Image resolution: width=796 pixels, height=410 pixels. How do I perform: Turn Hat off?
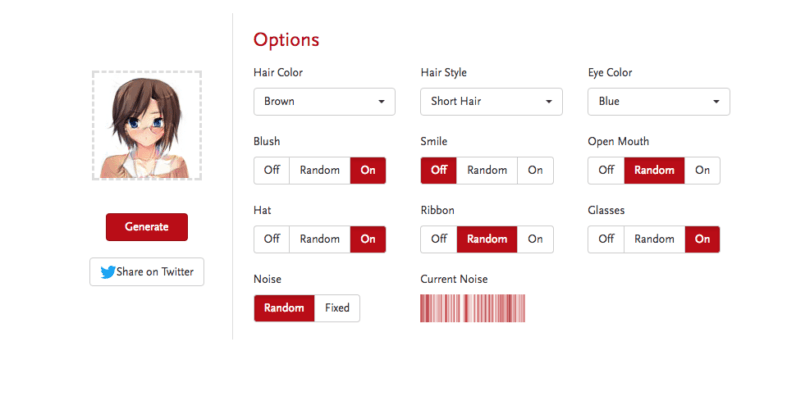(271, 239)
